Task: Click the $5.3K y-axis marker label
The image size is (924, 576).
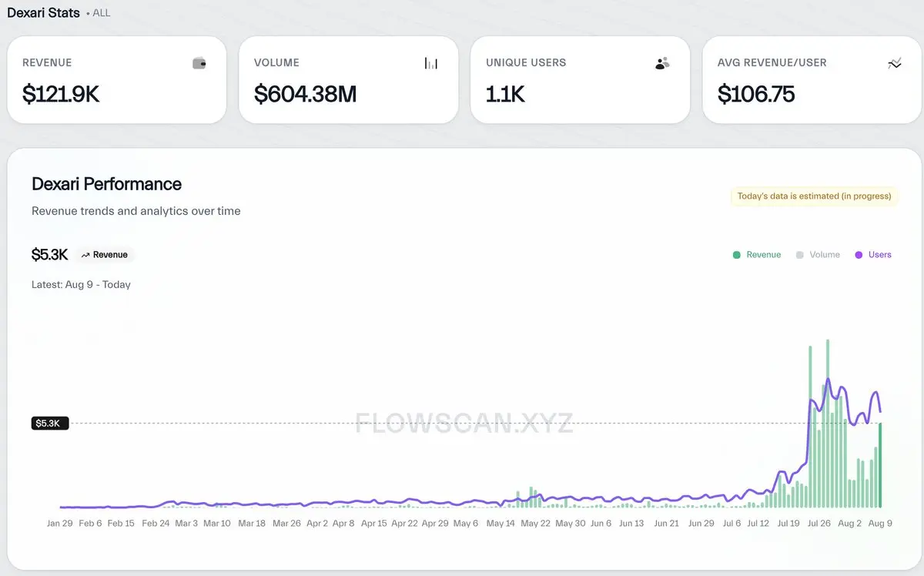Action: pyautogui.click(x=50, y=424)
